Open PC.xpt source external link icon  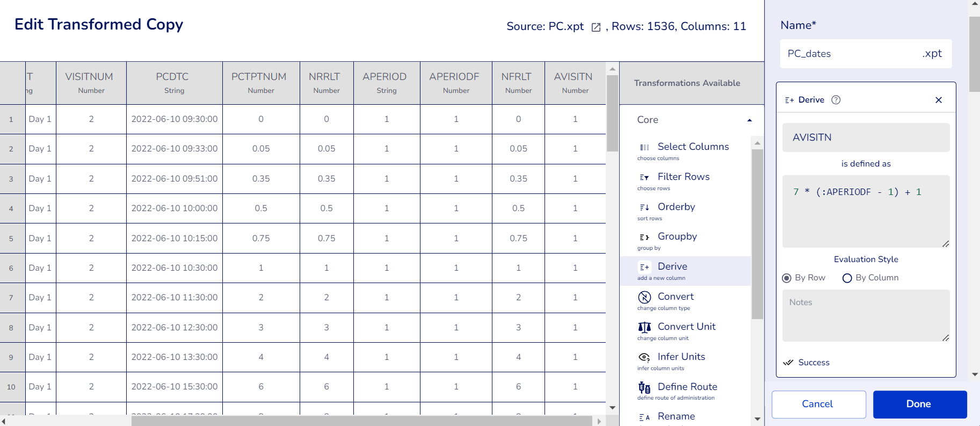(596, 27)
